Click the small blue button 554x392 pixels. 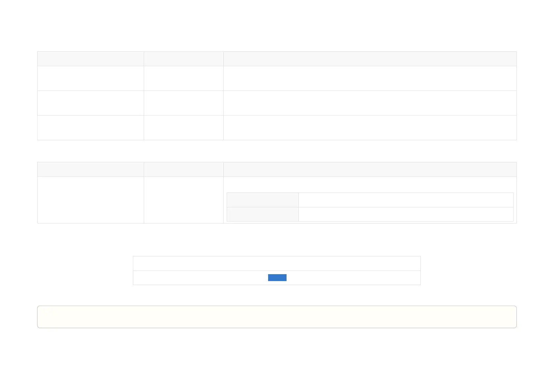277,277
